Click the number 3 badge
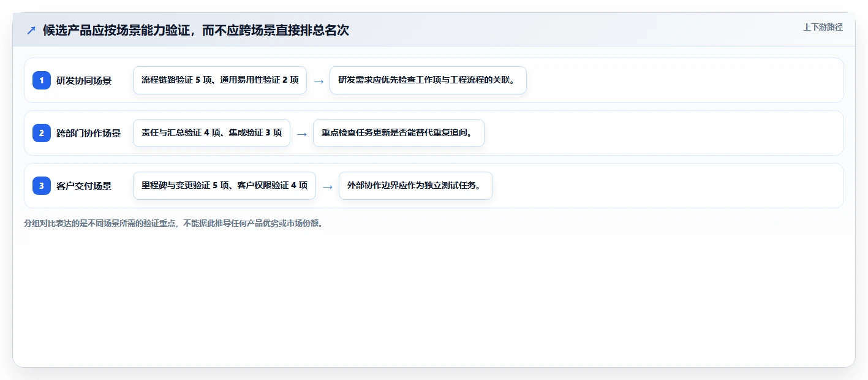868x380 pixels. pyautogui.click(x=42, y=186)
